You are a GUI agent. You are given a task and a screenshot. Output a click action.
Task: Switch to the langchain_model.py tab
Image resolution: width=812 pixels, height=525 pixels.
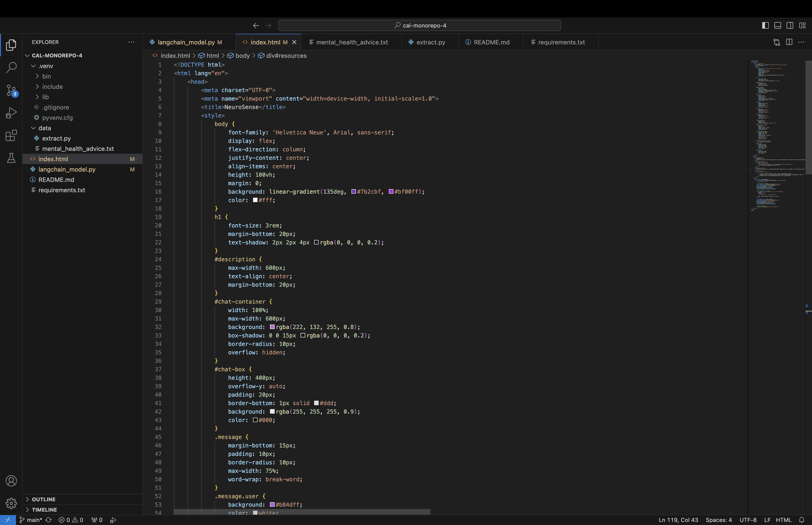pos(186,42)
